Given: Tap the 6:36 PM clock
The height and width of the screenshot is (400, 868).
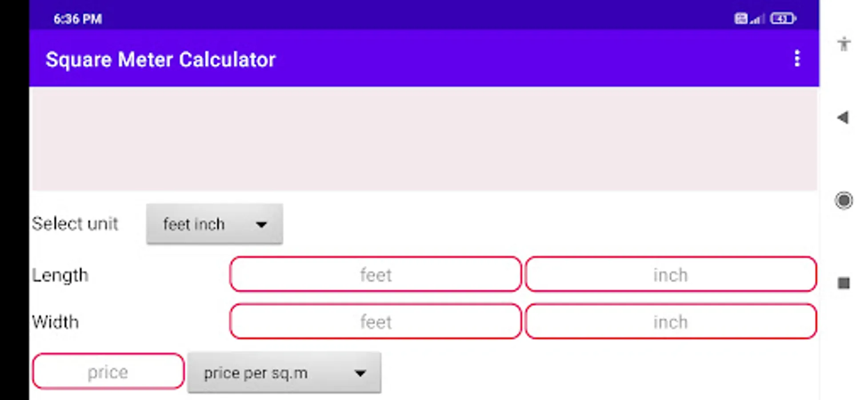Looking at the screenshot, I should (78, 19).
